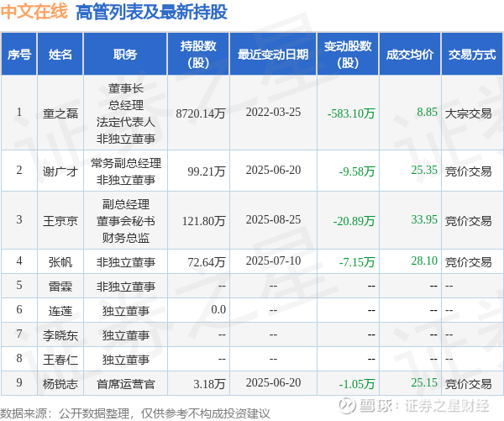
Task: Click the average price 25.15
Action: coord(424,382)
